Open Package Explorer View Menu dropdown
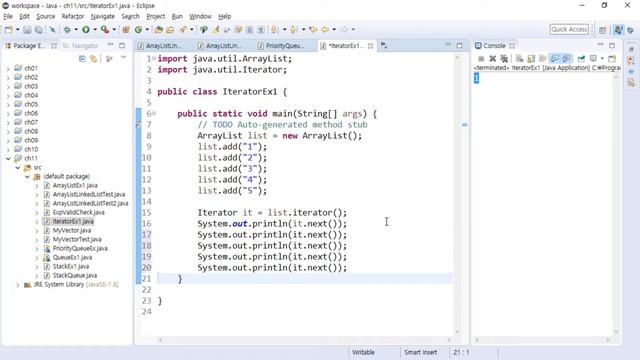This screenshot has width=640, height=360. coord(123,59)
